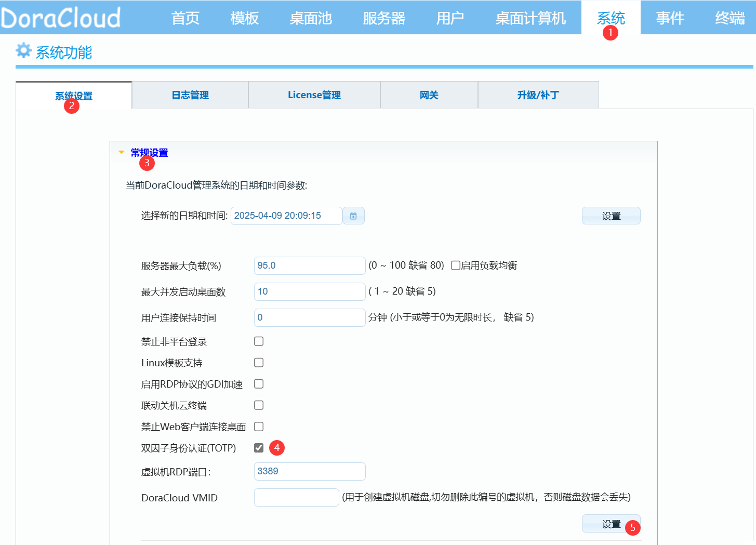Switch to 系统设置 tab
756x545 pixels.
(x=74, y=96)
